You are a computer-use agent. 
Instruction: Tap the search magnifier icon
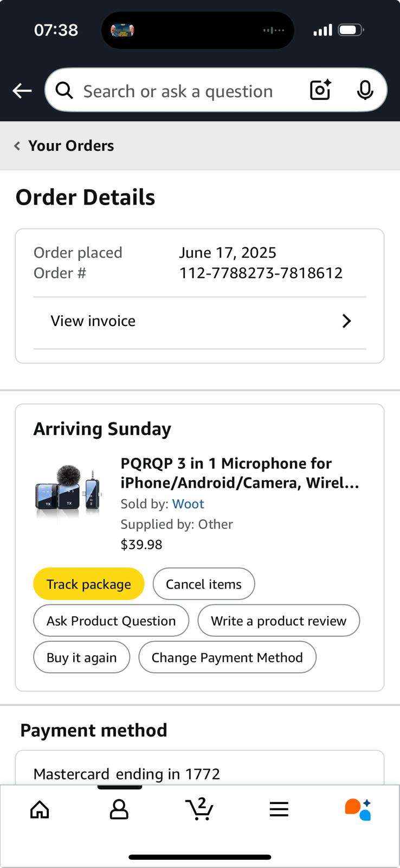64,91
